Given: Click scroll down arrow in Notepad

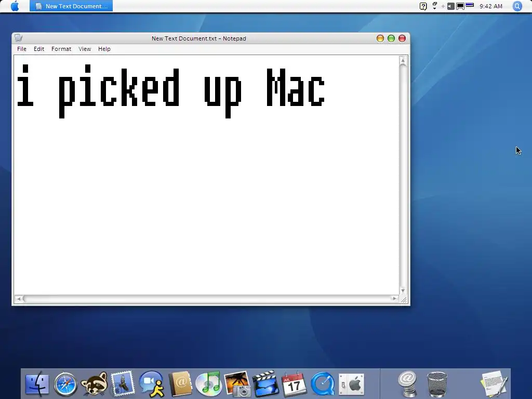Looking at the screenshot, I should (x=403, y=291).
